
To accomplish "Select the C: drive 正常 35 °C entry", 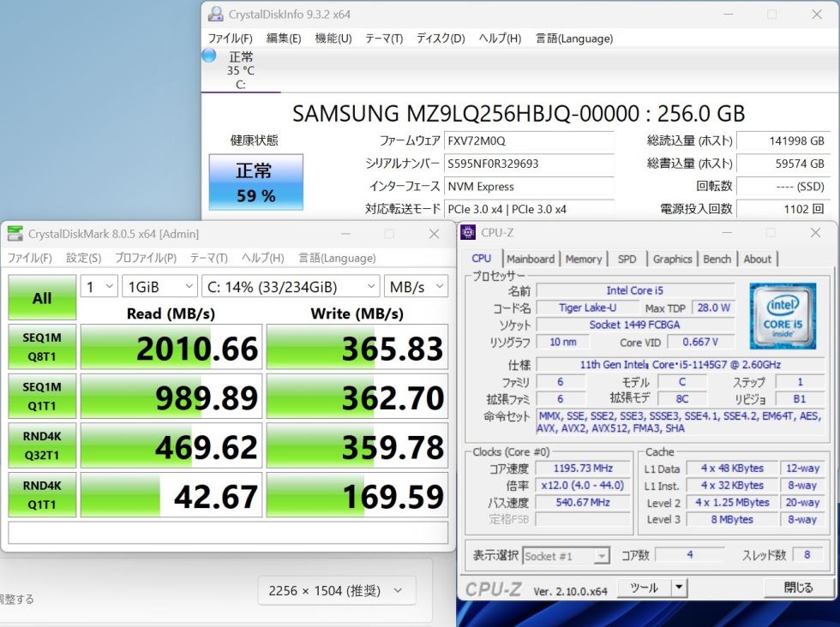I will coord(241,70).
